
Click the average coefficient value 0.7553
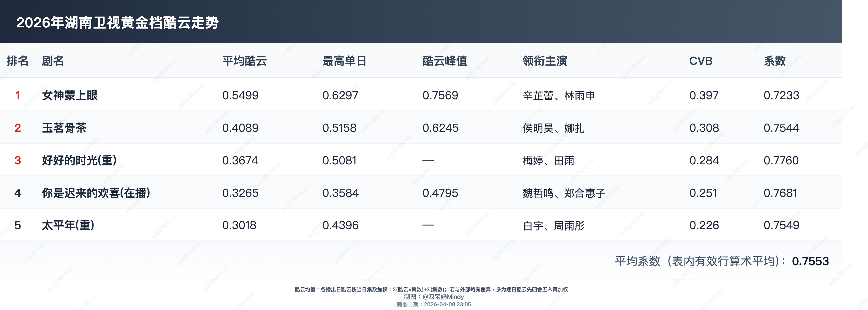(810, 261)
